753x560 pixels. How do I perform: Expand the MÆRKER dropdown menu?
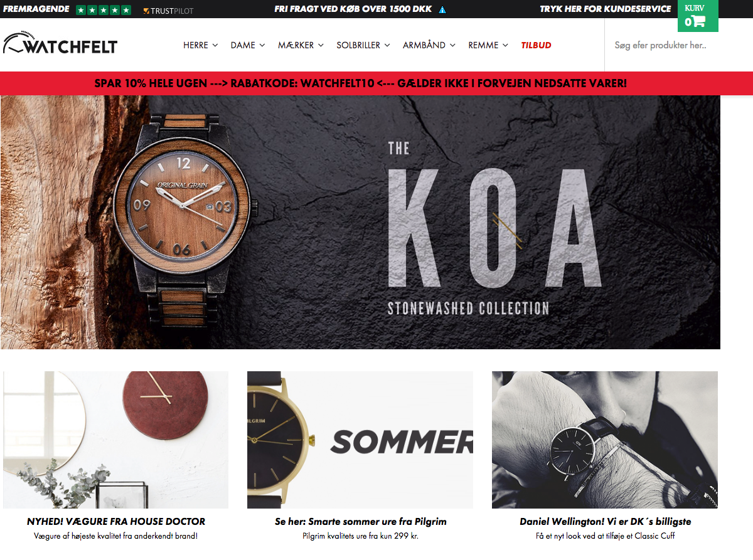pyautogui.click(x=301, y=45)
